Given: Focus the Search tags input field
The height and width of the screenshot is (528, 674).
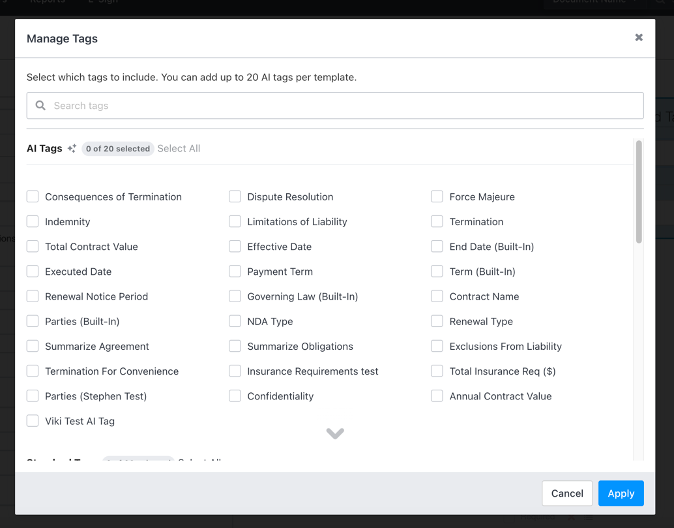Looking at the screenshot, I should click(x=335, y=105).
